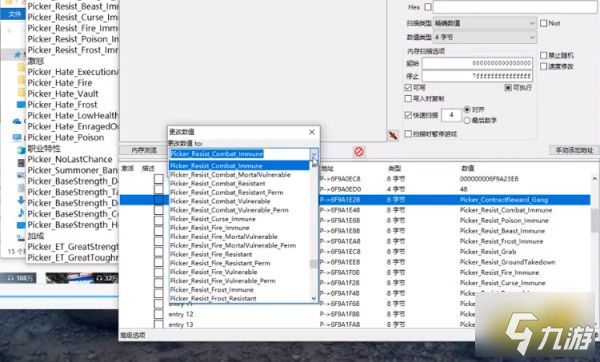Viewport: 600px width, 362px height.
Task: Click the Picker_Resist_Grab value cell
Action: click(x=488, y=251)
